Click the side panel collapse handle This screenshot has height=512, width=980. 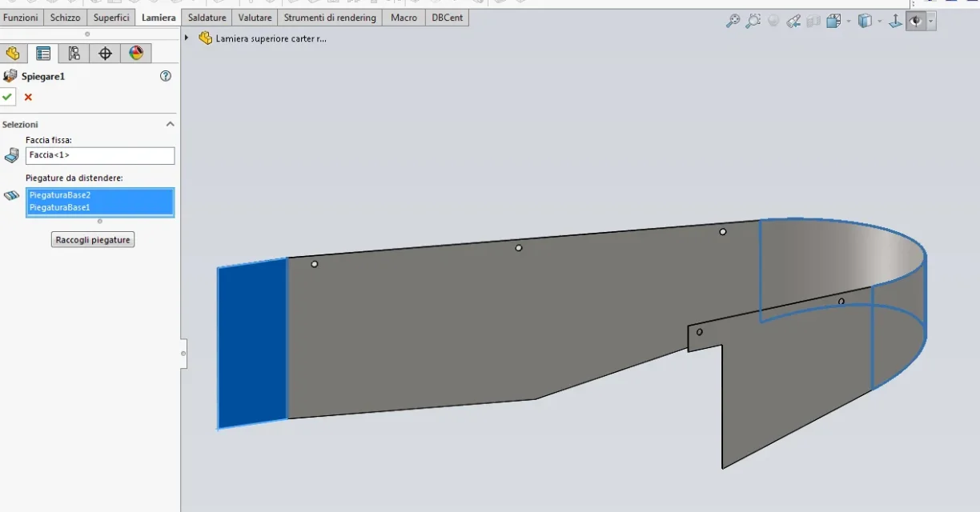pyautogui.click(x=183, y=353)
